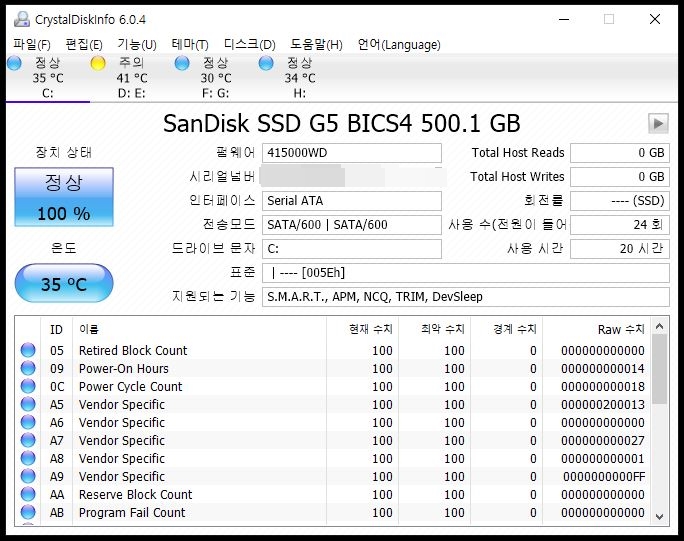Minimize the CrystalDiskInfo window
The width and height of the screenshot is (684, 541).
pyautogui.click(x=564, y=19)
